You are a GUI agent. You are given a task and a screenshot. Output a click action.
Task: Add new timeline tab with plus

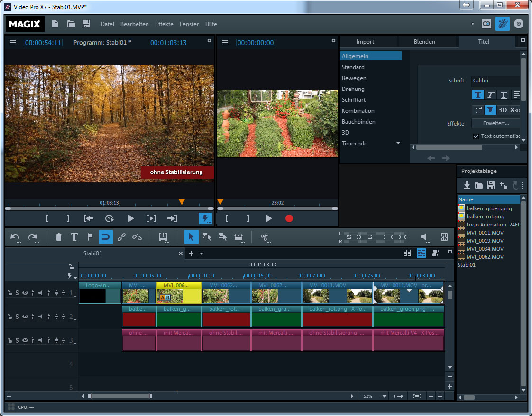[191, 253]
